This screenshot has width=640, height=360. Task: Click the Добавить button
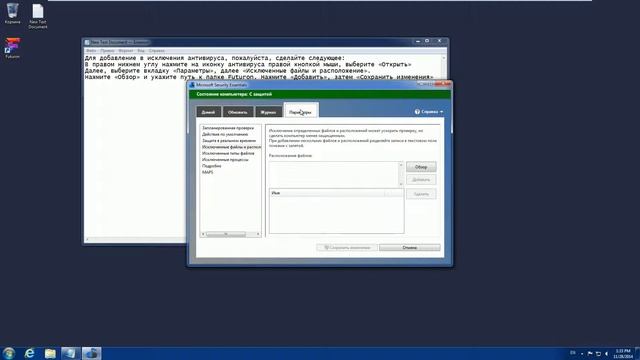421,180
